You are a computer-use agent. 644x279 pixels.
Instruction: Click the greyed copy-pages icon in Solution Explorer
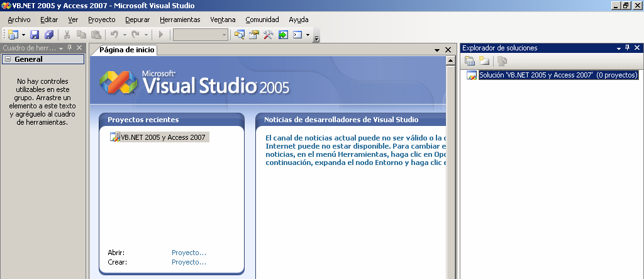point(502,61)
